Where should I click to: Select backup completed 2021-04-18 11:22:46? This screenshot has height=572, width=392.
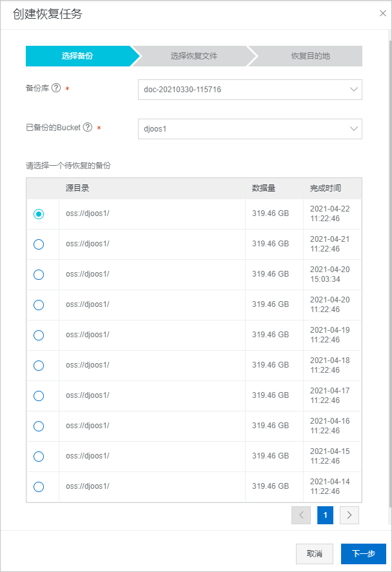pyautogui.click(x=39, y=365)
